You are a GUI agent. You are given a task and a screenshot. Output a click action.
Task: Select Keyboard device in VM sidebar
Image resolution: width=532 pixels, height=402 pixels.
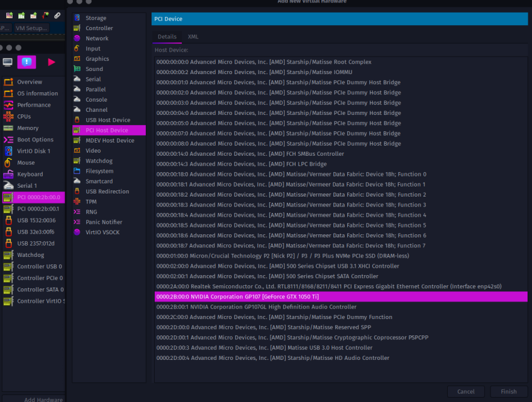point(33,174)
